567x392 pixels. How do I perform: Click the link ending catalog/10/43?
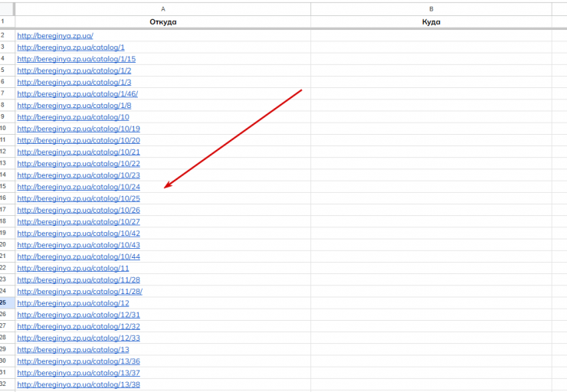[x=78, y=245]
